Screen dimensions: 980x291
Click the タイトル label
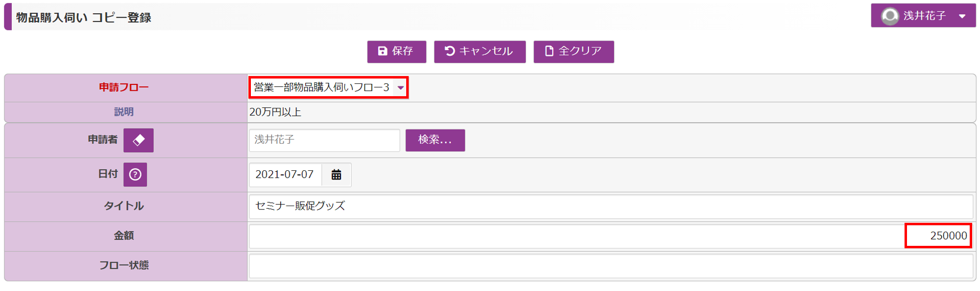coord(124,206)
